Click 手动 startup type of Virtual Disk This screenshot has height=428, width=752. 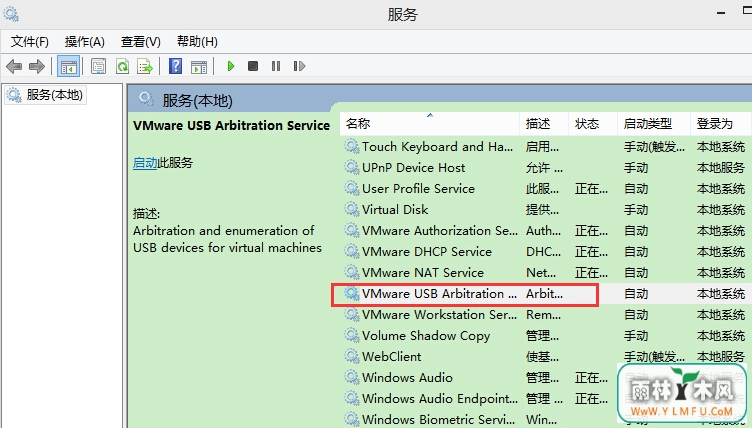click(636, 210)
